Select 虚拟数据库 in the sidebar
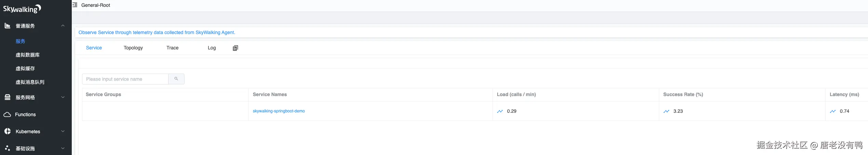This screenshot has height=155, width=868. [28, 55]
